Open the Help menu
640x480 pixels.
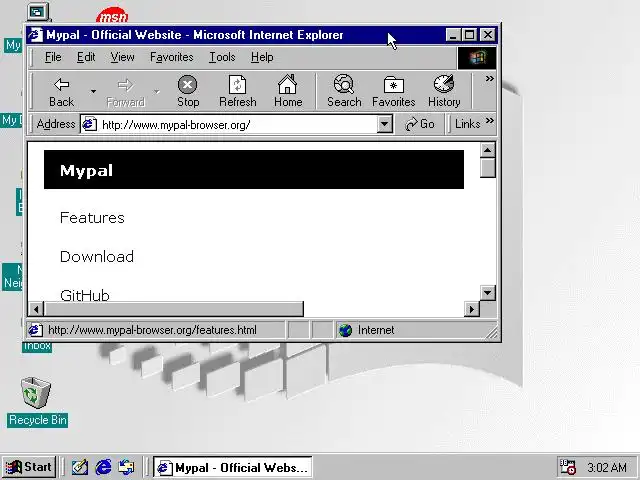click(x=262, y=57)
